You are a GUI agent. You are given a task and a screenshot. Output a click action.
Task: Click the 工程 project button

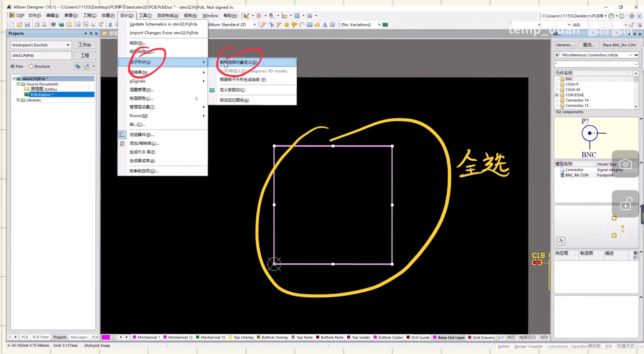85,56
